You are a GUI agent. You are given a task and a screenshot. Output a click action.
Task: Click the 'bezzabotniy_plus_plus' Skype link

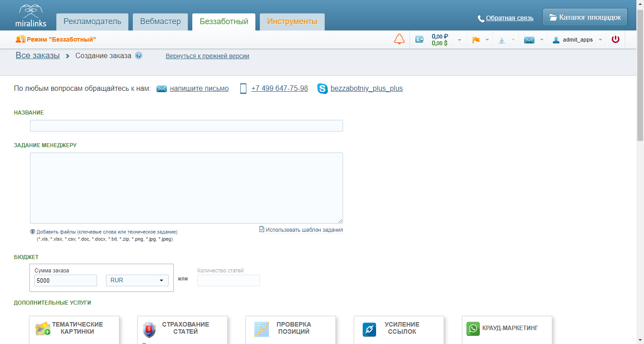(x=367, y=89)
